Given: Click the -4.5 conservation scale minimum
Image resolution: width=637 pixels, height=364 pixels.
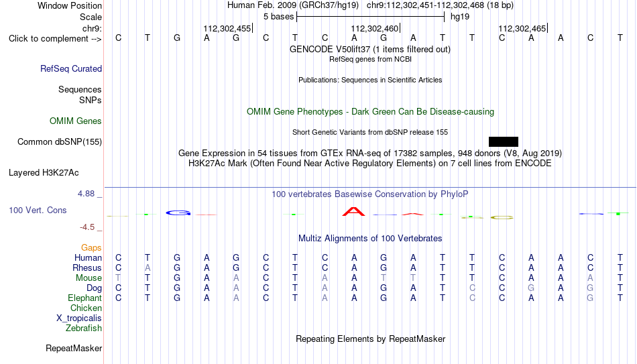Looking at the screenshot, I should pos(87,227).
